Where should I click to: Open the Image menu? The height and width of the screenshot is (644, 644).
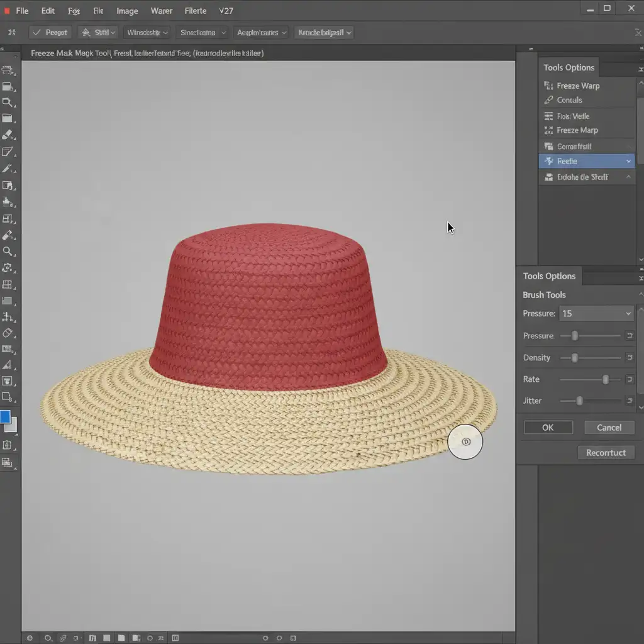click(x=126, y=11)
